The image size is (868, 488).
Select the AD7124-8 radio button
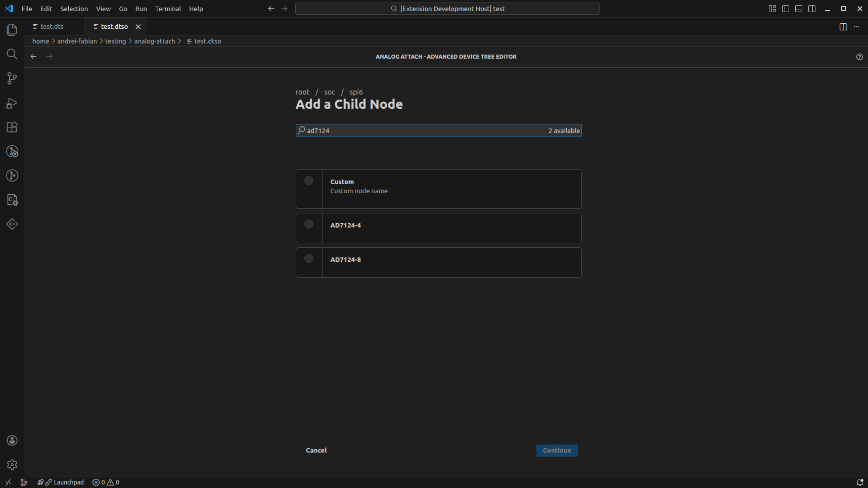pyautogui.click(x=309, y=258)
